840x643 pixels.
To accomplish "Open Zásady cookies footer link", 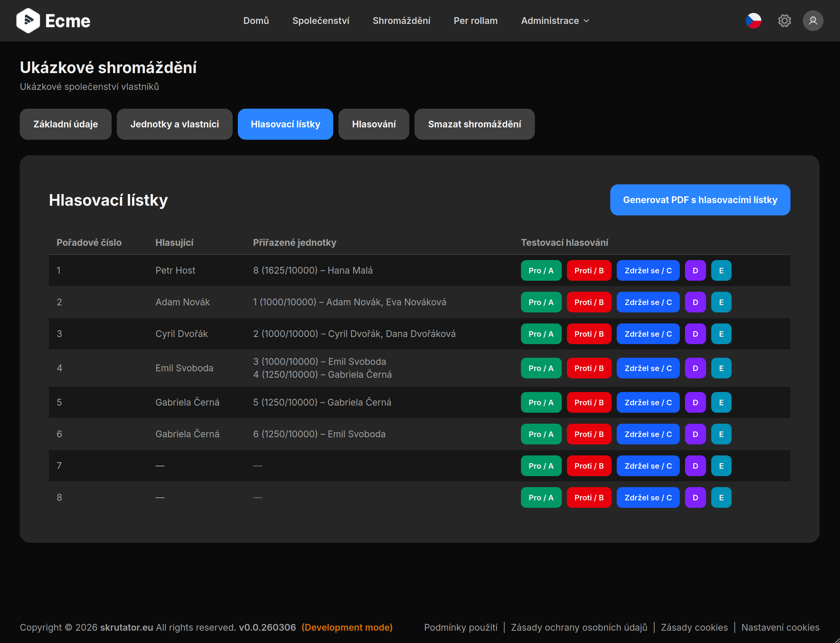I will click(x=694, y=628).
